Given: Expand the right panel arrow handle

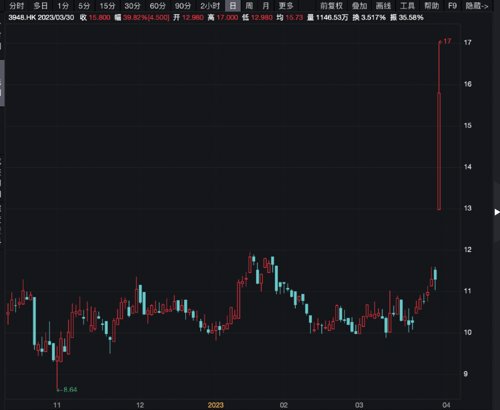Looking at the screenshot, I should point(497,212).
